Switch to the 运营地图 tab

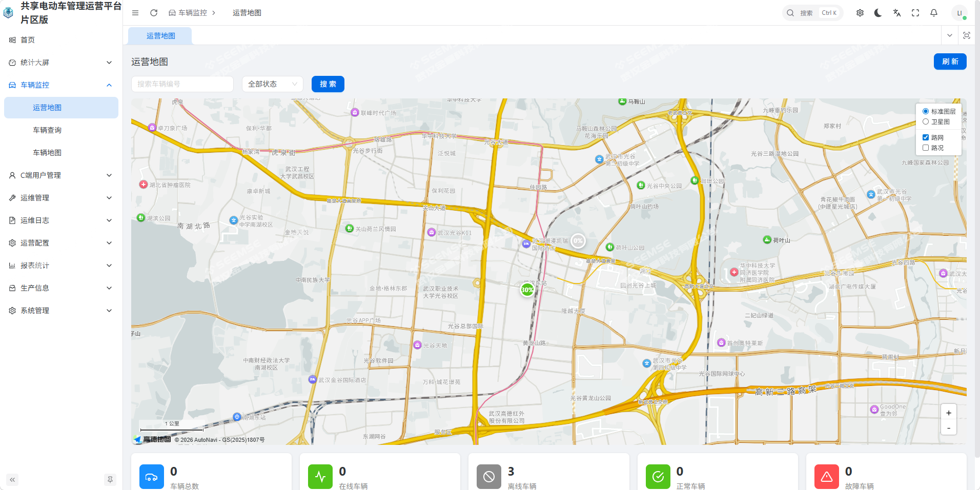tap(160, 36)
